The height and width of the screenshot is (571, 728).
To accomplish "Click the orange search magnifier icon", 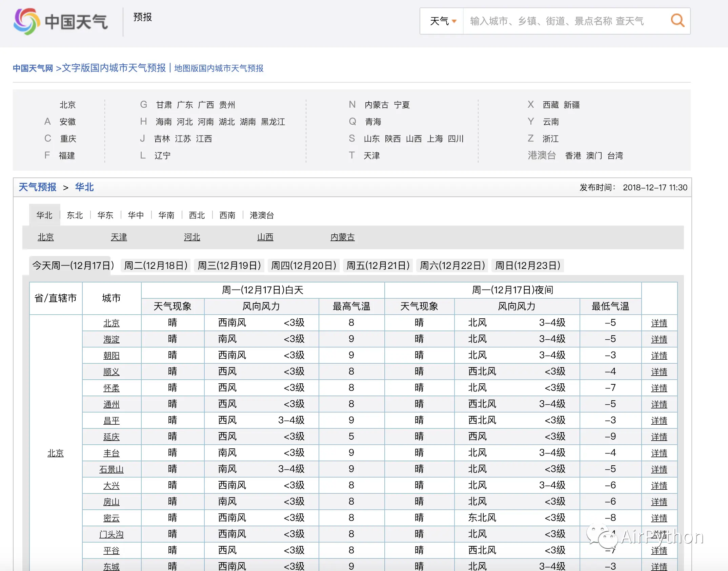I will pyautogui.click(x=677, y=21).
